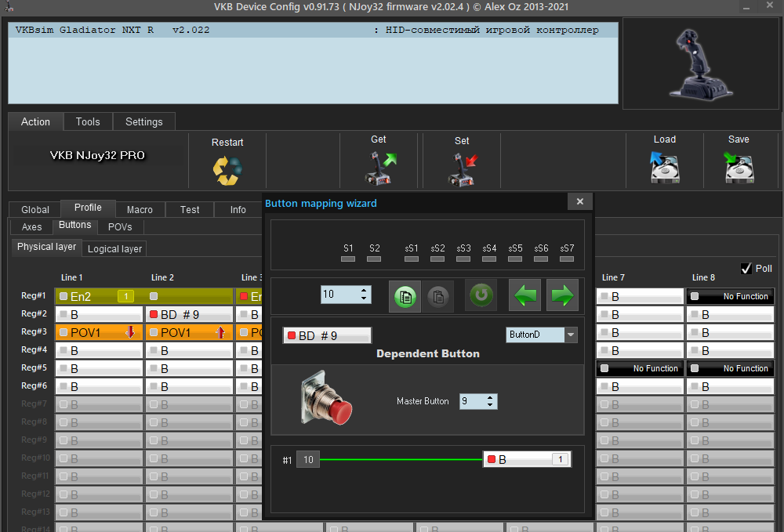This screenshot has height=532, width=784.
Task: Click the green refresh icon in wizard
Action: (x=481, y=295)
